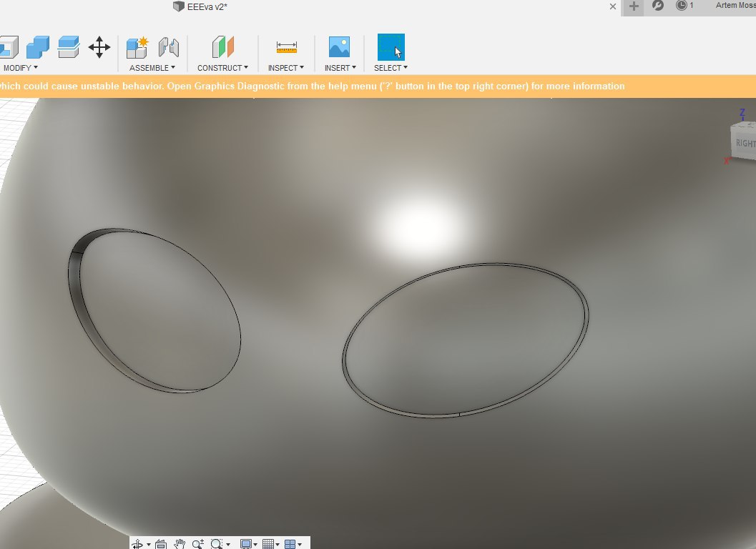This screenshot has width=756, height=549.
Task: Click the Grid and Snaps icon
Action: [268, 544]
